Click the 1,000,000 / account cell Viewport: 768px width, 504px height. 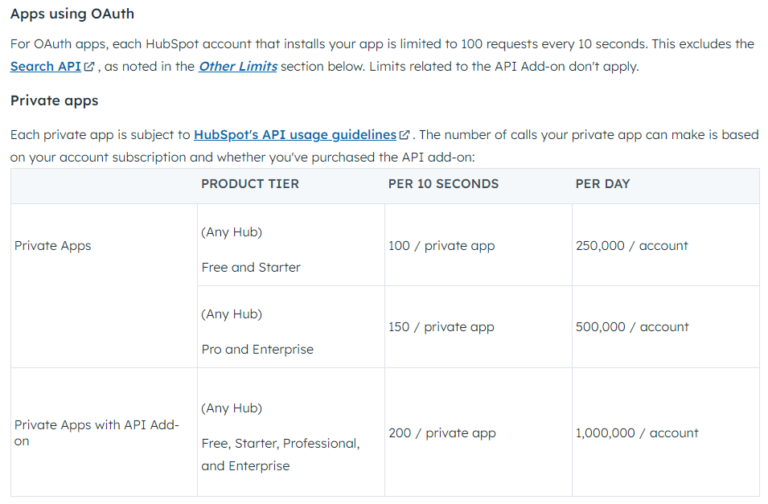coord(666,432)
